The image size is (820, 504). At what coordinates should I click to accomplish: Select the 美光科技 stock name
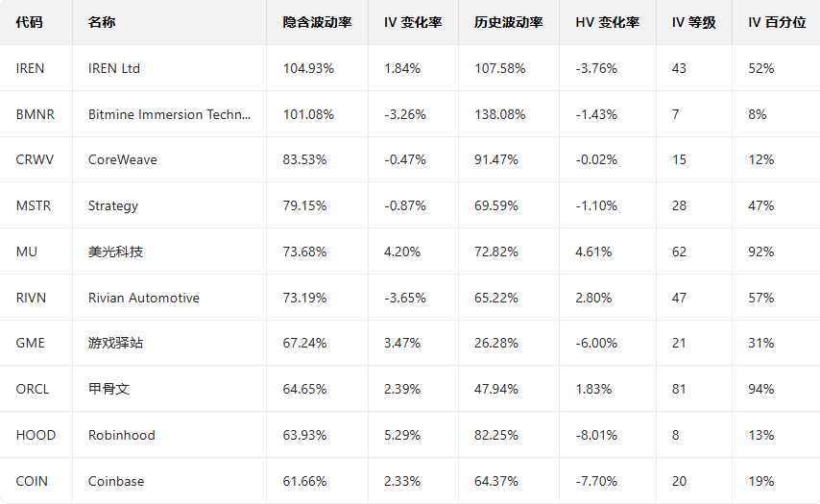click(115, 252)
